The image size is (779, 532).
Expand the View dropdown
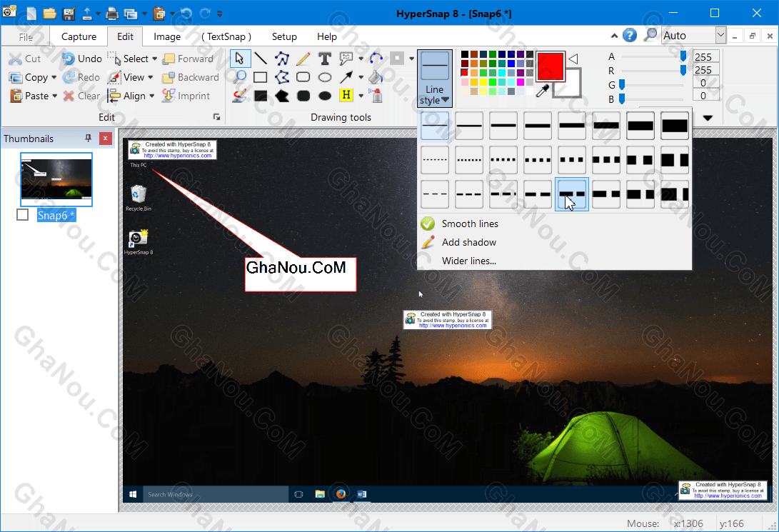(x=150, y=78)
